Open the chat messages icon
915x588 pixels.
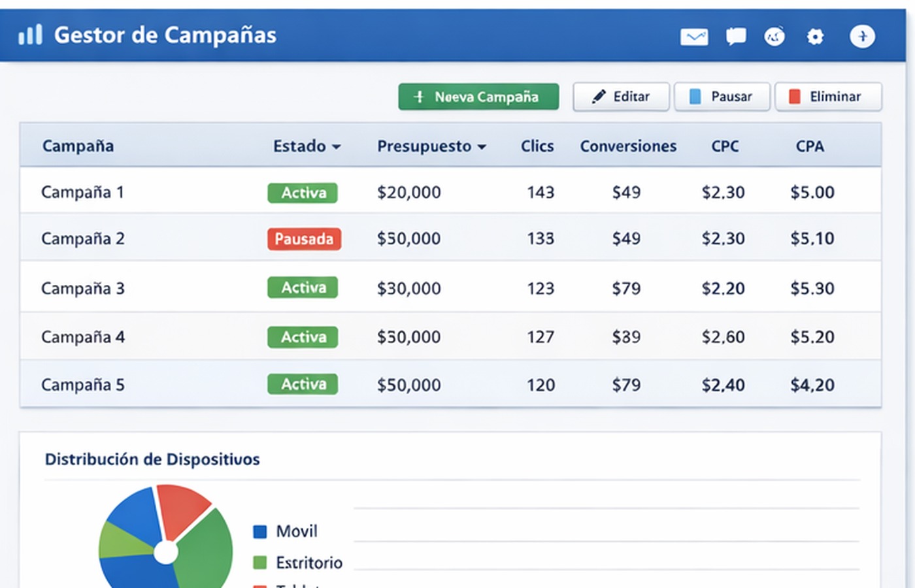point(735,37)
